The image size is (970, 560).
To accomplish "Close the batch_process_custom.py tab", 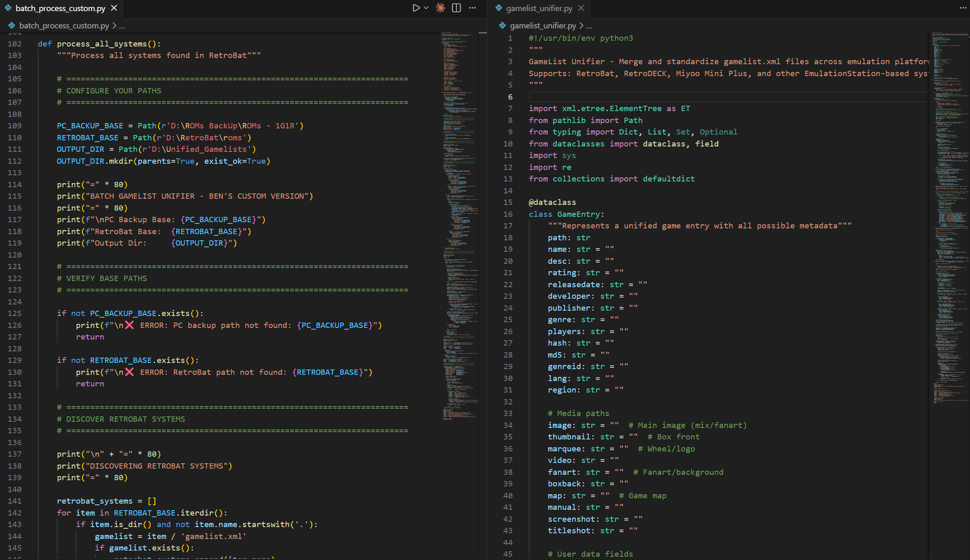I will tap(114, 8).
